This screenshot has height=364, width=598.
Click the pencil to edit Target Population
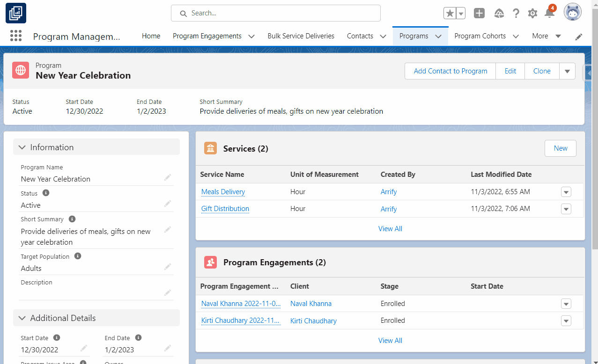pyautogui.click(x=168, y=267)
